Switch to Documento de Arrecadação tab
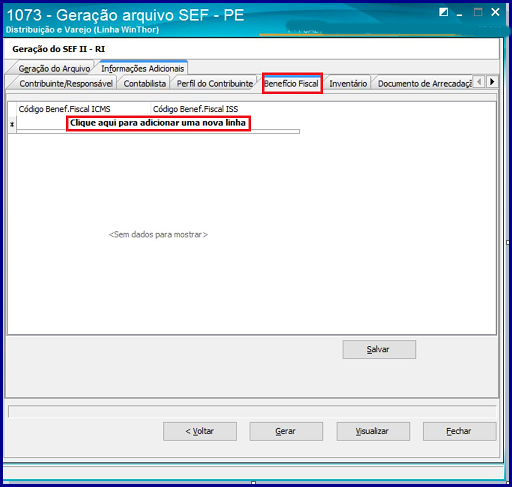The height and width of the screenshot is (487, 512). pyautogui.click(x=425, y=83)
